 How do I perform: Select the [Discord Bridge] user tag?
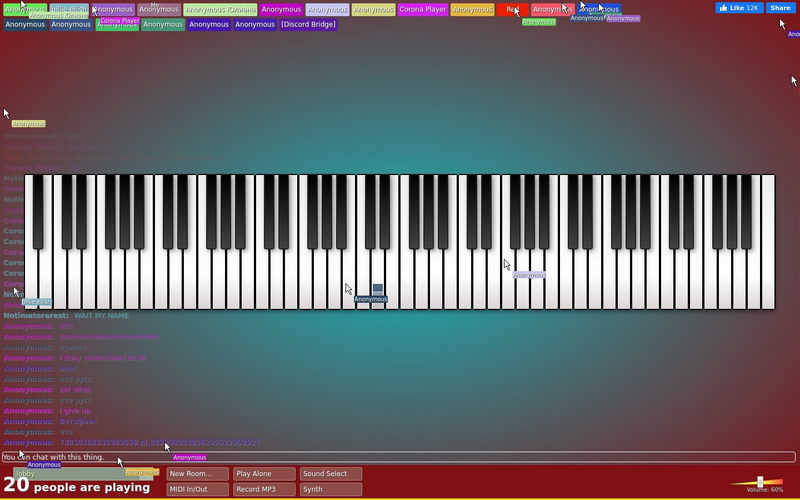click(308, 24)
